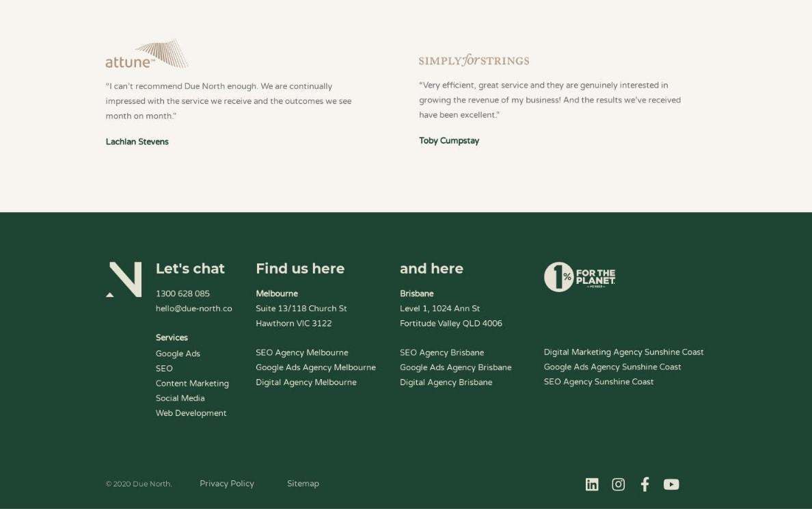The image size is (812, 509).
Task: Click the Melbourne office label
Action: click(277, 293)
